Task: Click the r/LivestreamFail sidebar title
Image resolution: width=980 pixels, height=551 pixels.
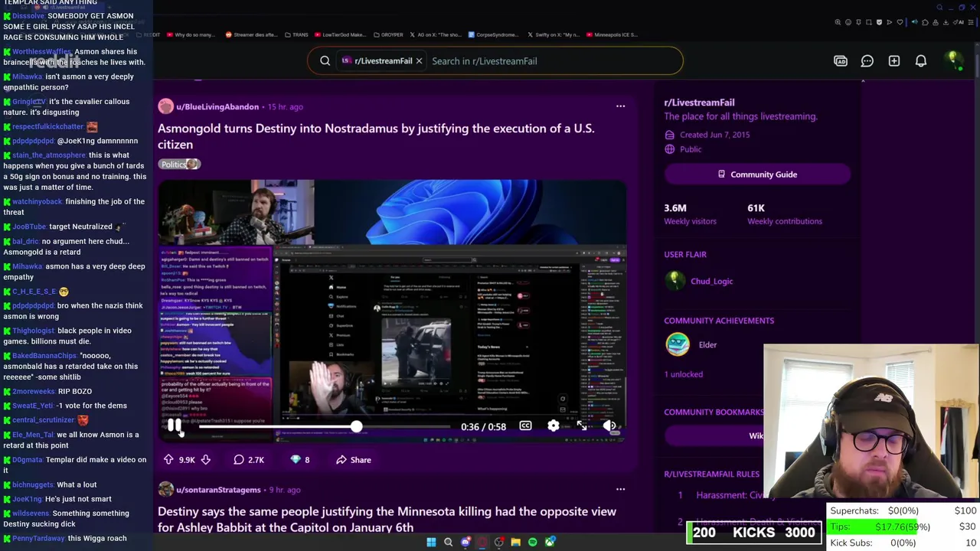Action: (x=699, y=102)
